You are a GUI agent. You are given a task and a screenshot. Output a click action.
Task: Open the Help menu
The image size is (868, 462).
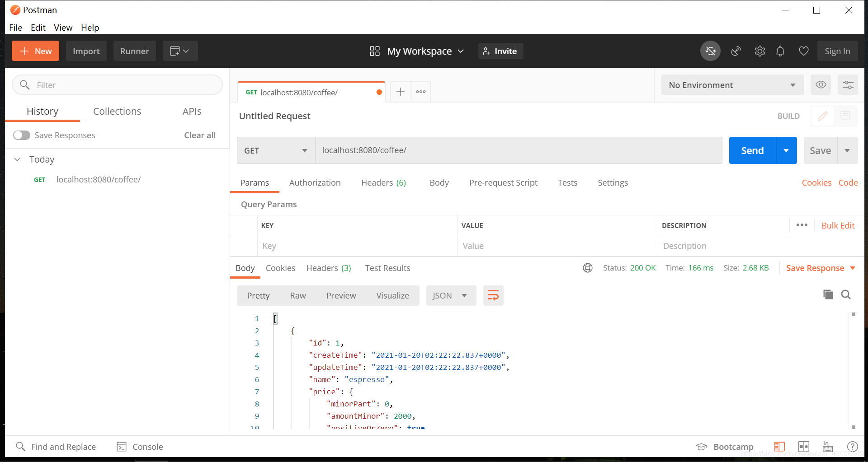90,28
